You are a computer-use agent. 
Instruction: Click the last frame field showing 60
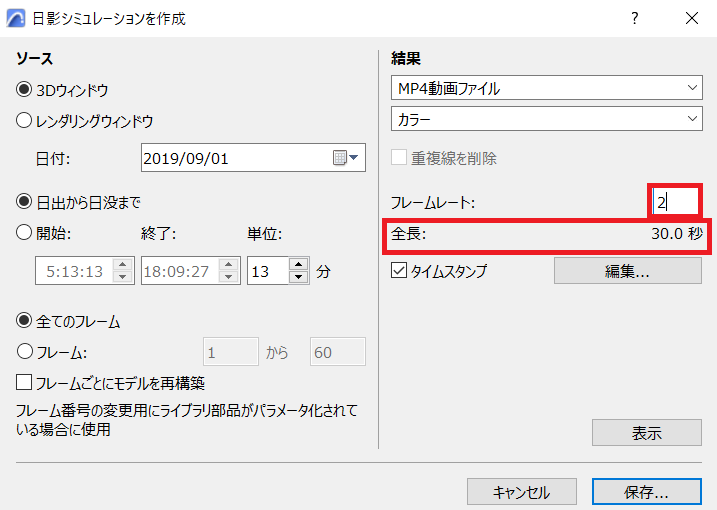pyautogui.click(x=338, y=352)
